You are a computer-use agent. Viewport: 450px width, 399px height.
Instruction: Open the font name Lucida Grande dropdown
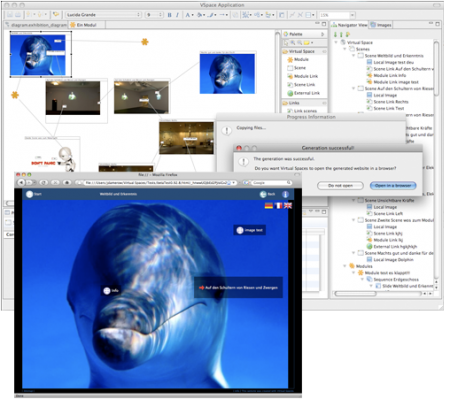pyautogui.click(x=103, y=15)
